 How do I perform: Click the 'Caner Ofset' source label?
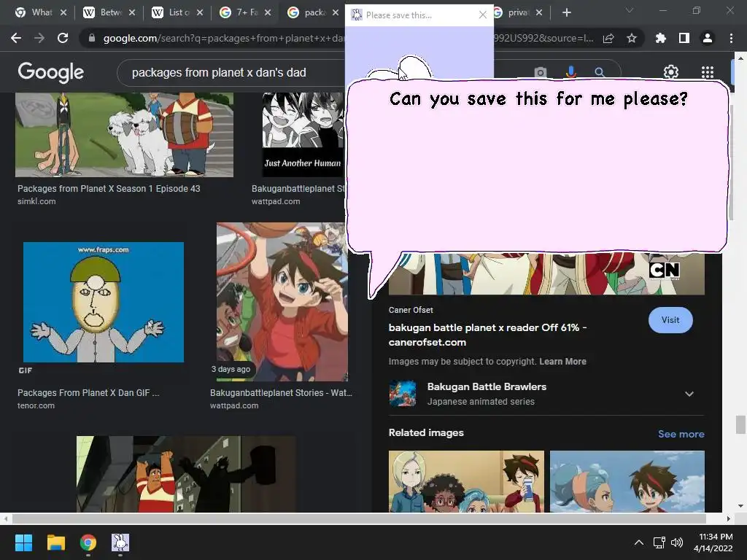[411, 310]
